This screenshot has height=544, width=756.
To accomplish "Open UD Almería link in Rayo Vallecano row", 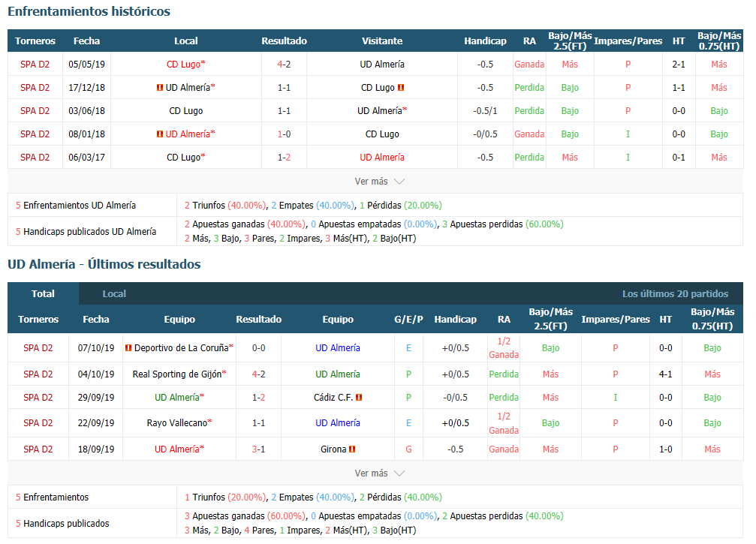I will [x=338, y=422].
